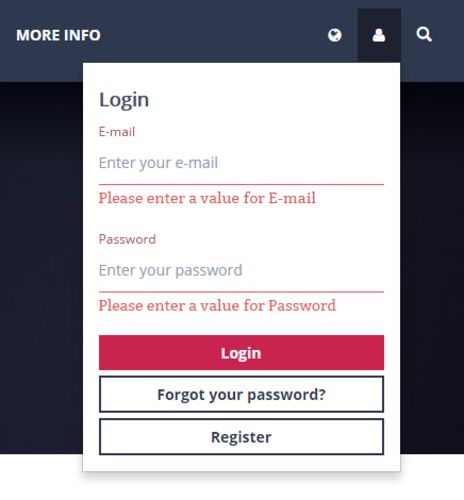
Task: Open search via the magnifying glass icon
Action: (424, 35)
